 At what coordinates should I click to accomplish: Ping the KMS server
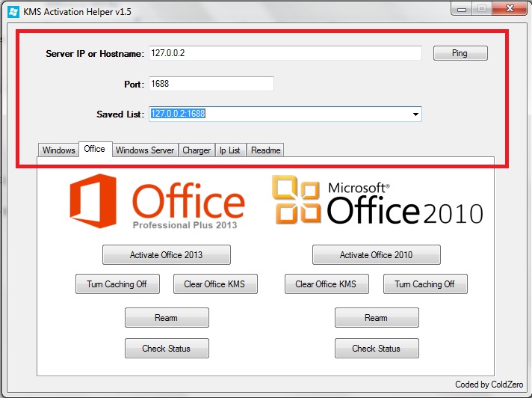[460, 53]
